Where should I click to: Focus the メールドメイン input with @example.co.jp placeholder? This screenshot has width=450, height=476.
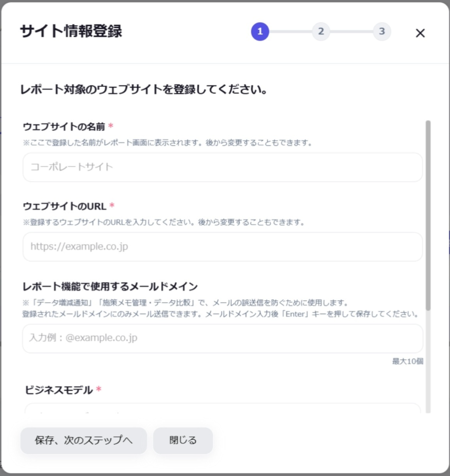pyautogui.click(x=222, y=338)
